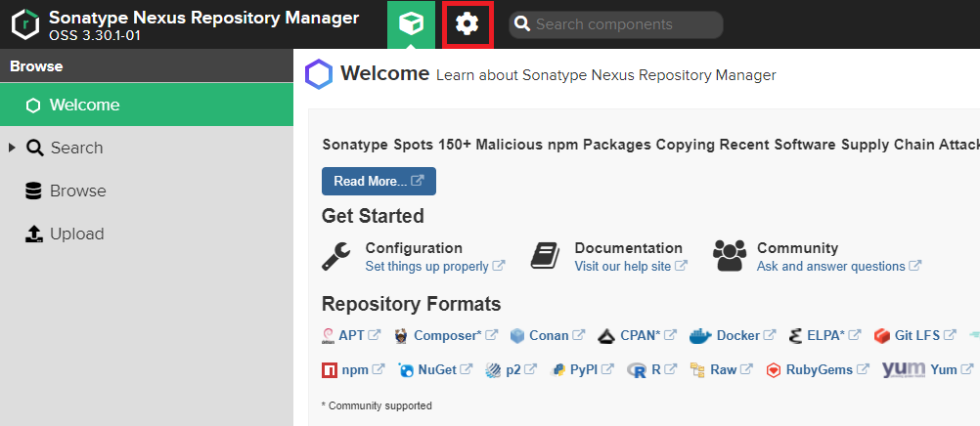
Task: Click the CPAN triangle logo icon
Action: pos(606,337)
